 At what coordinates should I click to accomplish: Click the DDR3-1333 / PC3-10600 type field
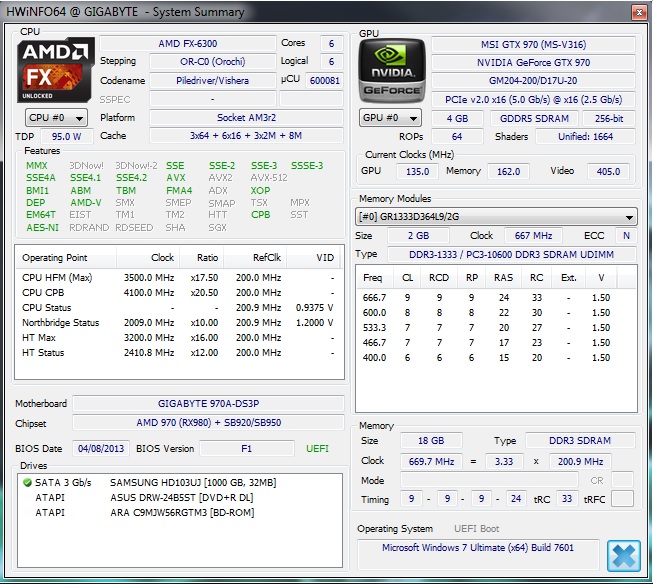coord(511,254)
